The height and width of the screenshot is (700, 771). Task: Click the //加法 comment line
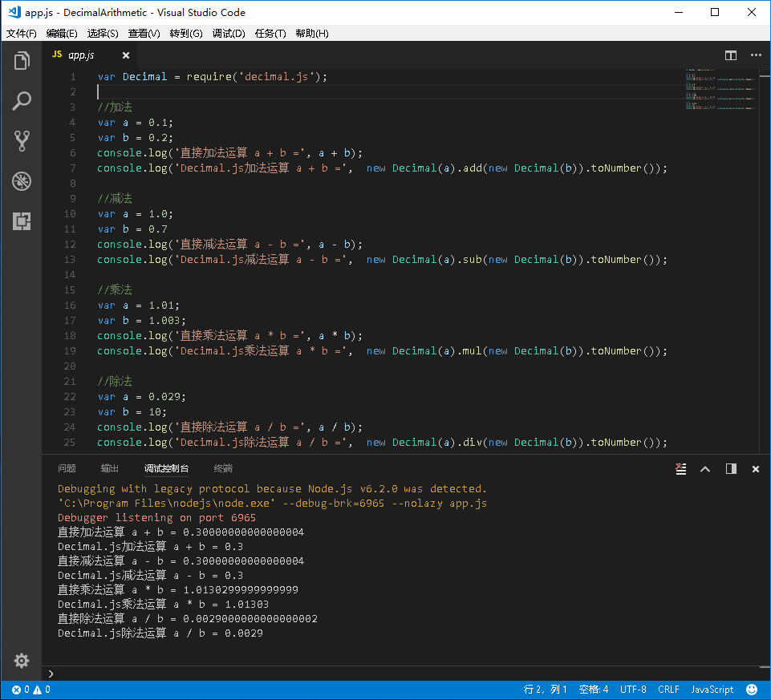point(115,107)
